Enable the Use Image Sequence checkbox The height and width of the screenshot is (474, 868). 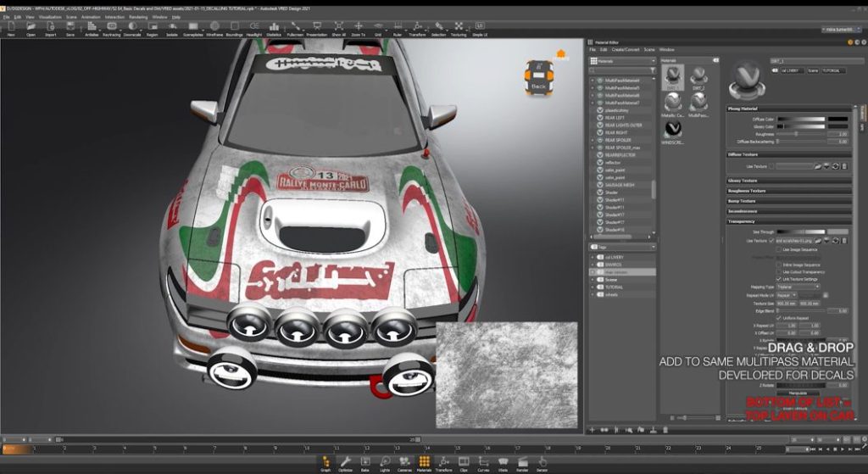point(779,250)
